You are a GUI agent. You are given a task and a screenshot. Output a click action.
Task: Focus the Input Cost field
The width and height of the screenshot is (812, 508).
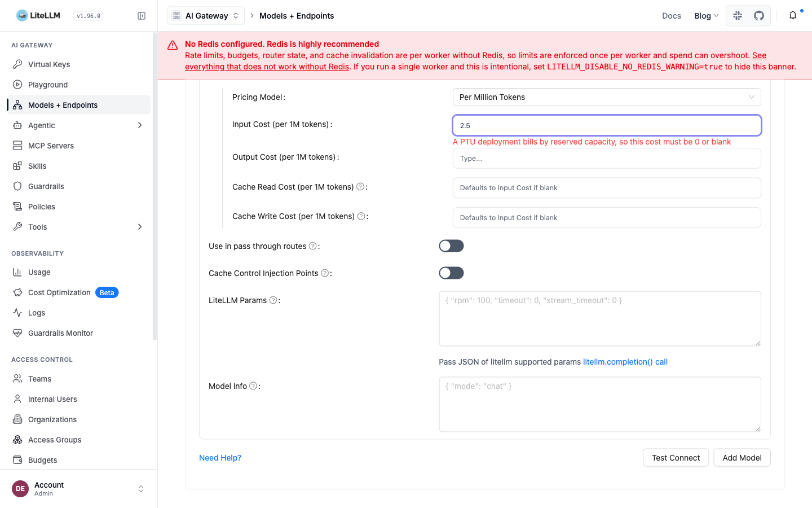pos(607,125)
